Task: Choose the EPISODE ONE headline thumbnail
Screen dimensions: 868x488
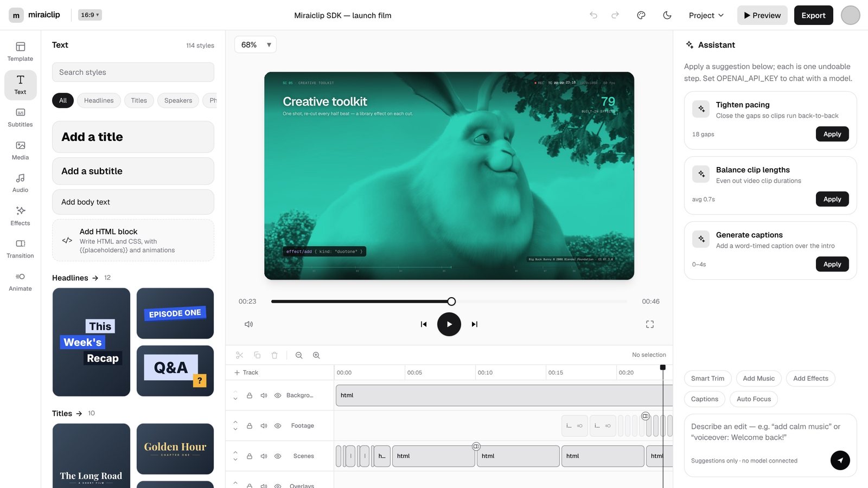Action: click(175, 313)
